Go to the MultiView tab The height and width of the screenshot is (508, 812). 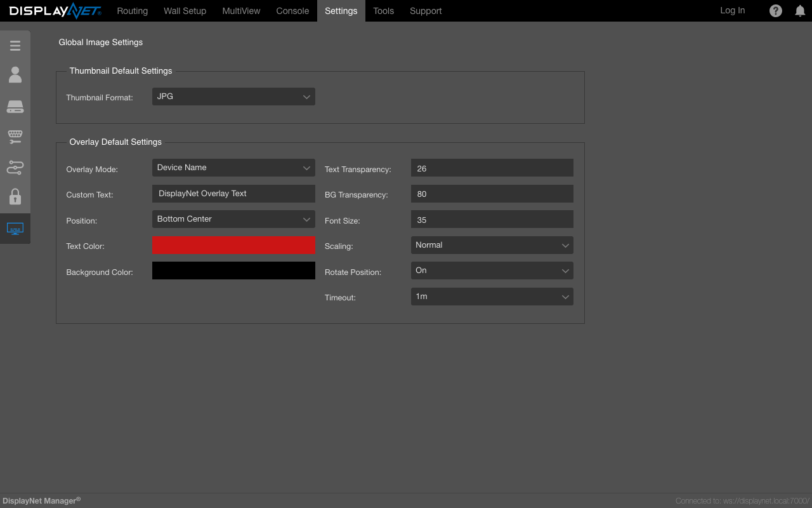coord(241,11)
